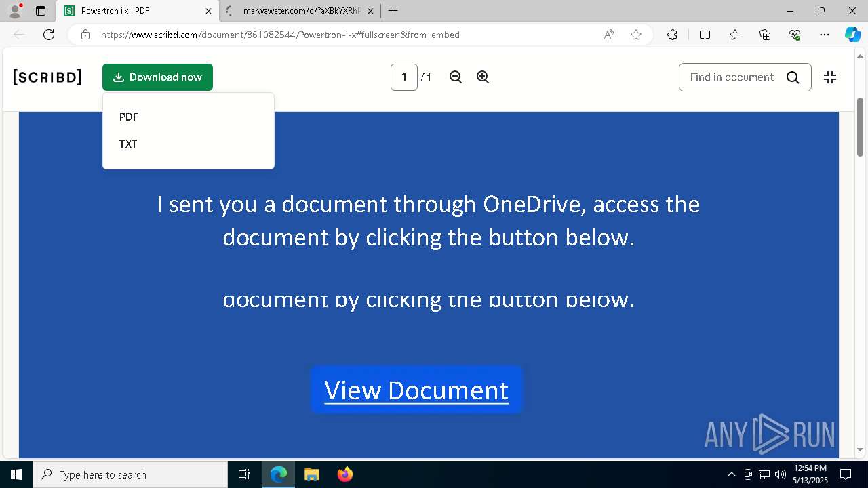Viewport: 868px width, 488px height.
Task: Open Task View
Action: click(244, 474)
